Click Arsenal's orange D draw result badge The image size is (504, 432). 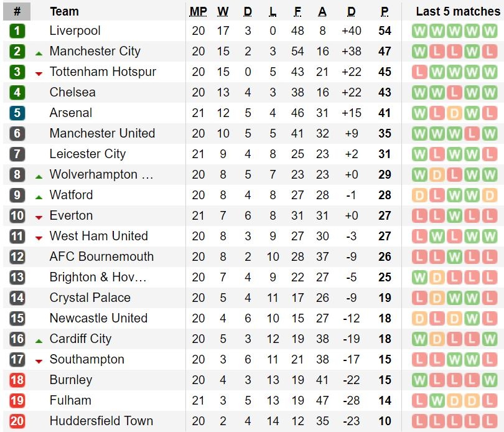pyautogui.click(x=455, y=113)
